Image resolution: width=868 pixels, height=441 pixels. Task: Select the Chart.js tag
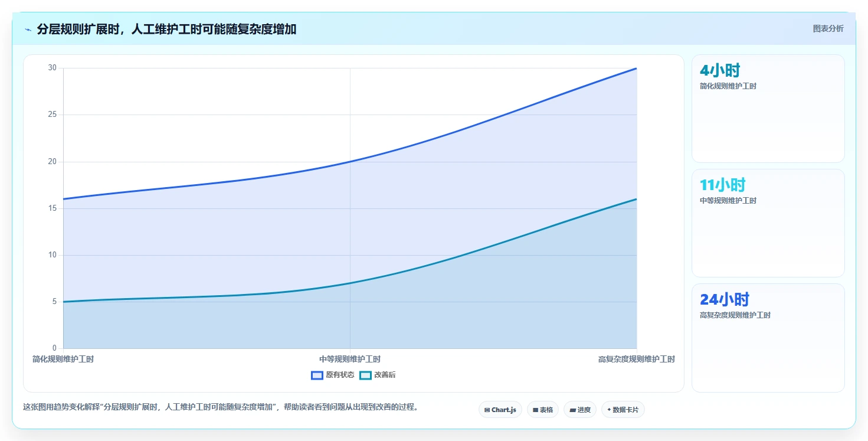[500, 410]
